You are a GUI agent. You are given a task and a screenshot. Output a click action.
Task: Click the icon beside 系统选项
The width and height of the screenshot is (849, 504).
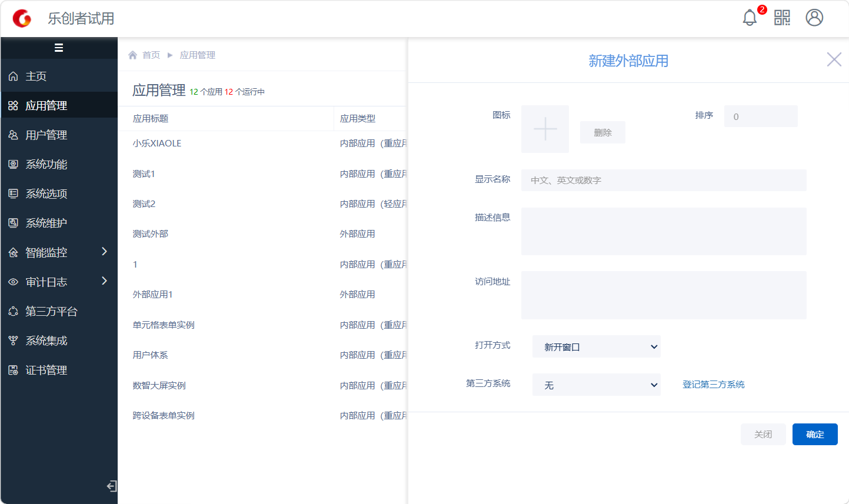(x=13, y=194)
